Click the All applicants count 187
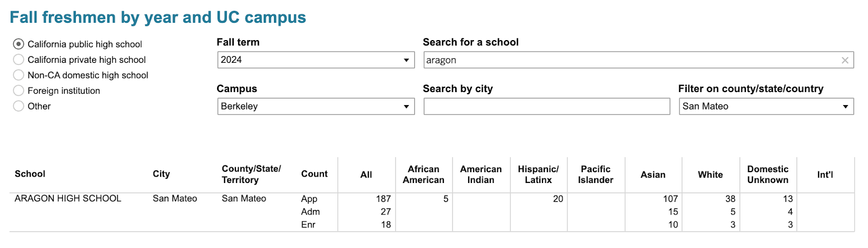Viewport: 868px width, 248px height. point(383,199)
